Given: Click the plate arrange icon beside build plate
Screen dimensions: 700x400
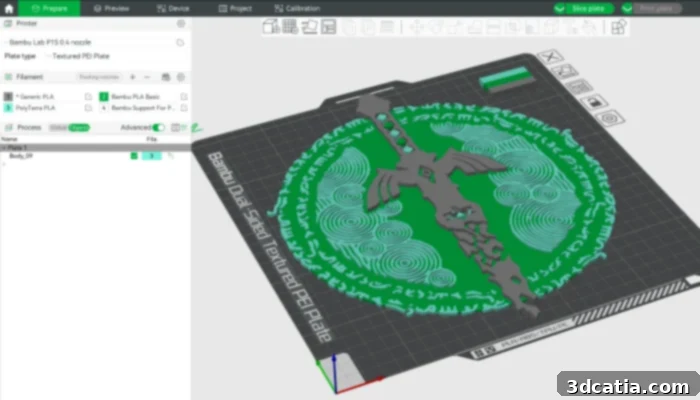Looking at the screenshot, I should click(x=579, y=87).
